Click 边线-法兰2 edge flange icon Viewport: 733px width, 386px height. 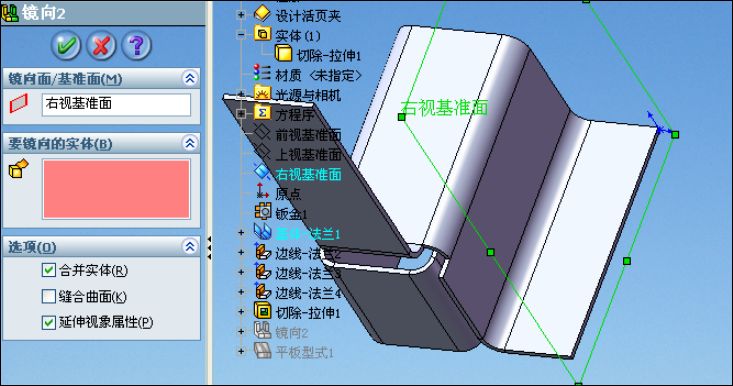point(262,251)
